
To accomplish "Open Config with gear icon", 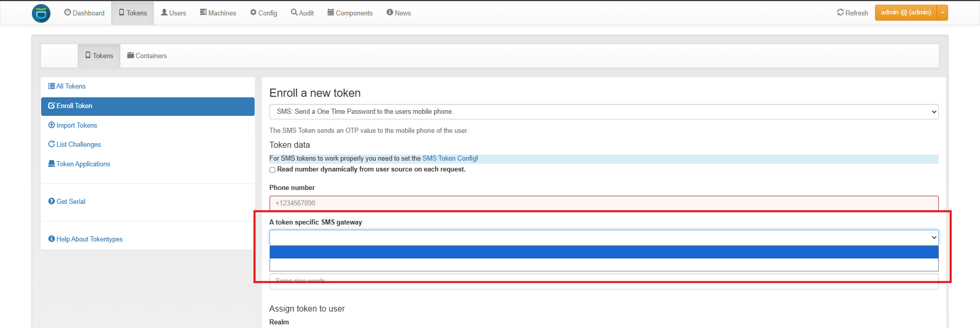I will click(x=263, y=13).
